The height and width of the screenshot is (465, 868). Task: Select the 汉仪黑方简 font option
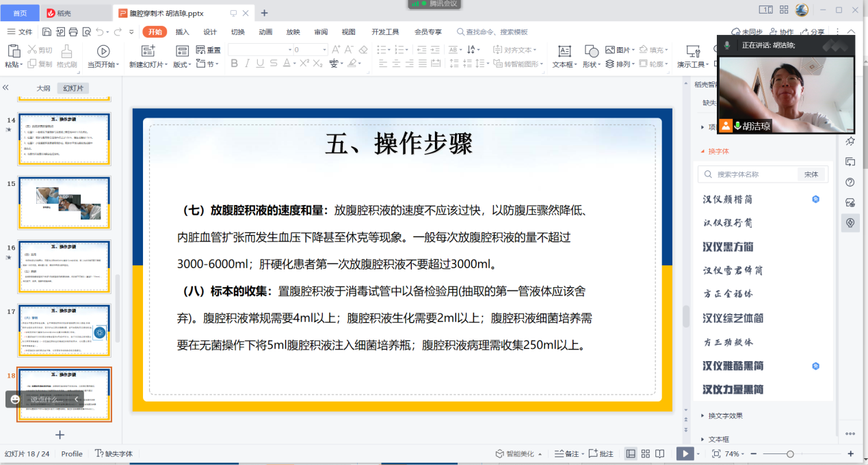tap(728, 247)
